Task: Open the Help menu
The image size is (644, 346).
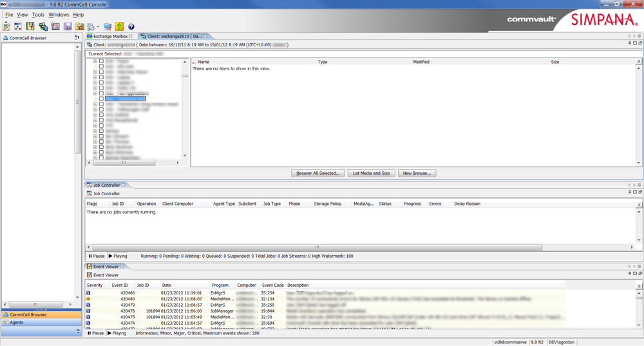Action: (79, 15)
